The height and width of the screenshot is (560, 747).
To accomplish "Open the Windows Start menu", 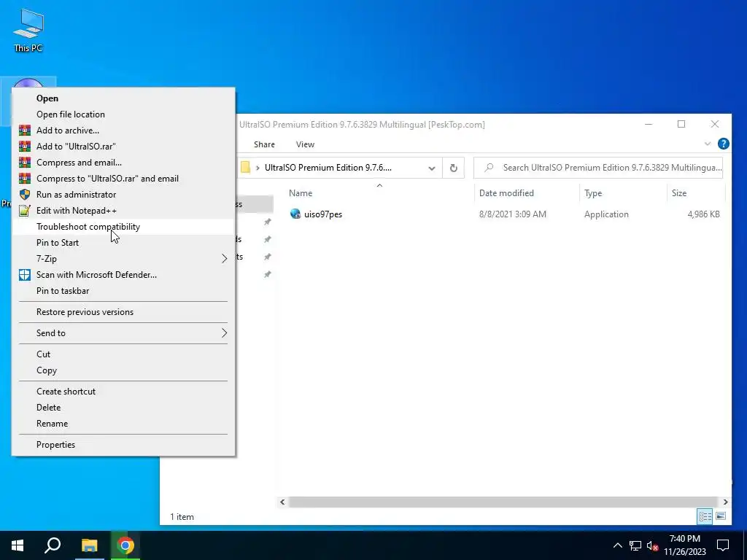I will point(18,545).
